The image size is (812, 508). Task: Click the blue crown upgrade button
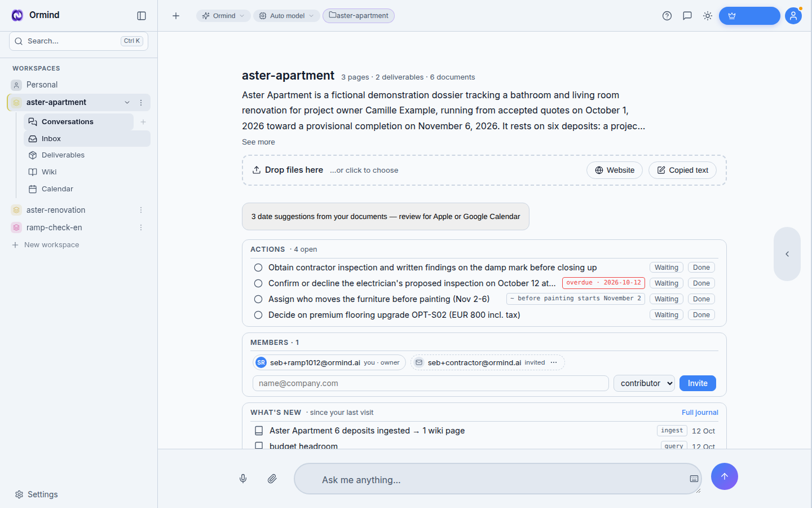749,16
